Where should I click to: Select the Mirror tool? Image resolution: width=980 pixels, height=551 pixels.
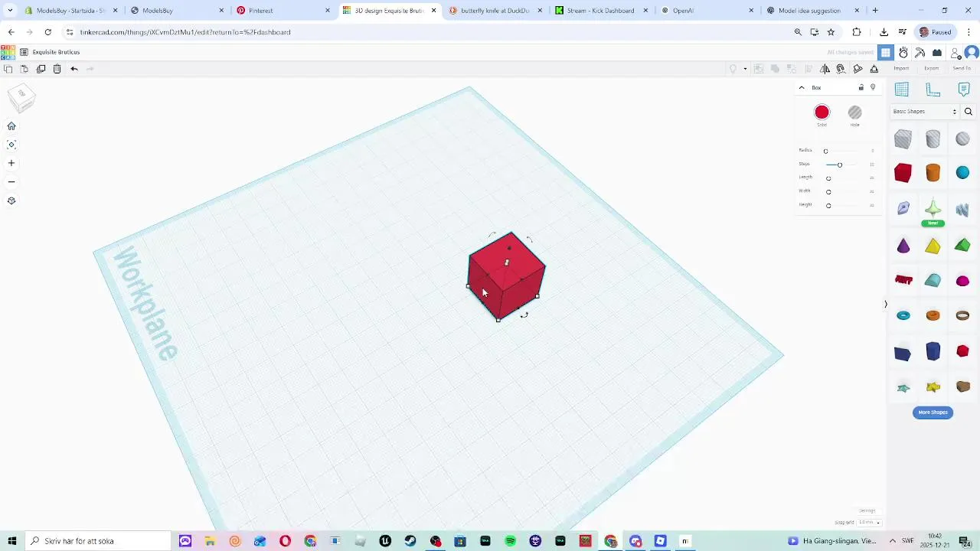point(825,69)
